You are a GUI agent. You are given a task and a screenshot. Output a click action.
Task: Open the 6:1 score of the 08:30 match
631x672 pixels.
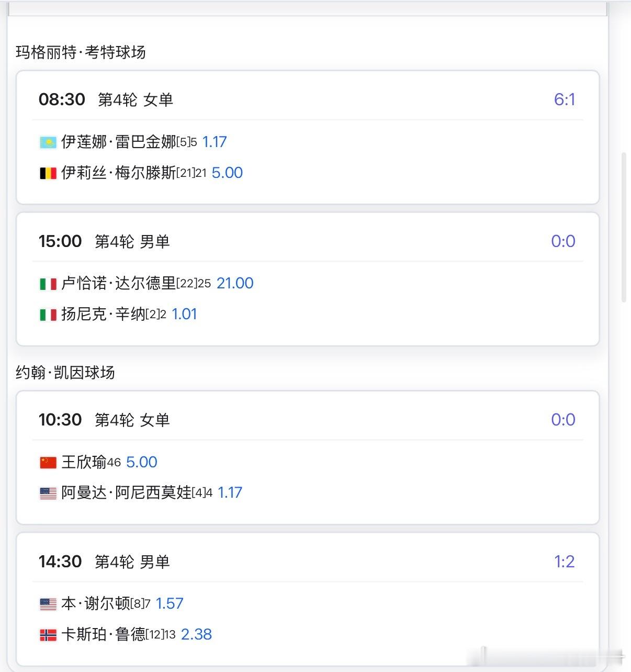click(x=564, y=99)
